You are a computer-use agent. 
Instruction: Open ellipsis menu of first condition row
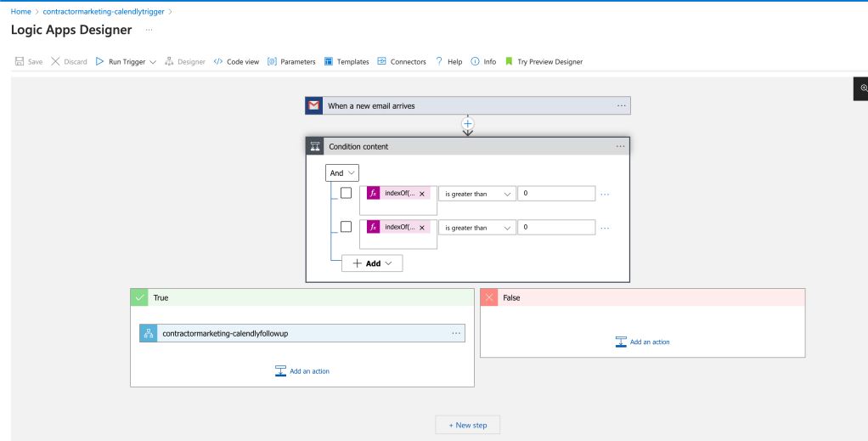coord(605,195)
